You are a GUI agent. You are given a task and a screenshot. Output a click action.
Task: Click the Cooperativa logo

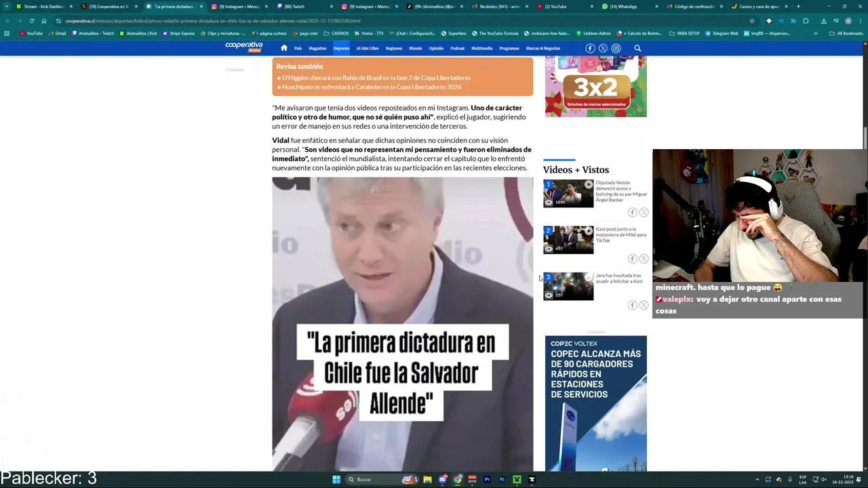click(244, 47)
